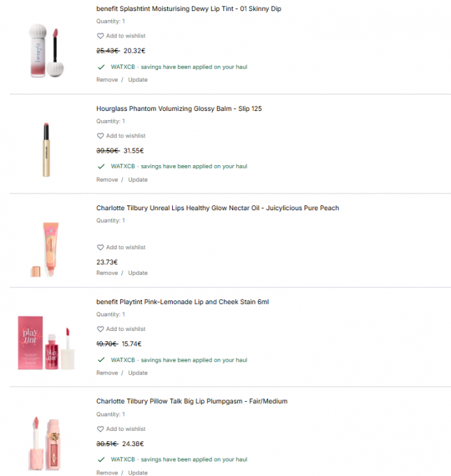Image resolution: width=451 pixels, height=476 pixels.
Task: Click wishlist heart for Charlotte Tilbury Nectar Oil
Action: click(100, 248)
